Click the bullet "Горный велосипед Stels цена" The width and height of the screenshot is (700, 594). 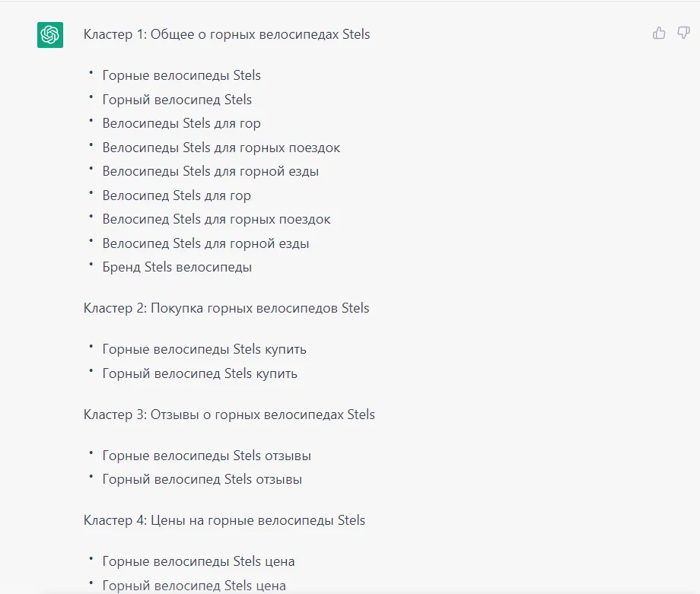[x=194, y=586]
